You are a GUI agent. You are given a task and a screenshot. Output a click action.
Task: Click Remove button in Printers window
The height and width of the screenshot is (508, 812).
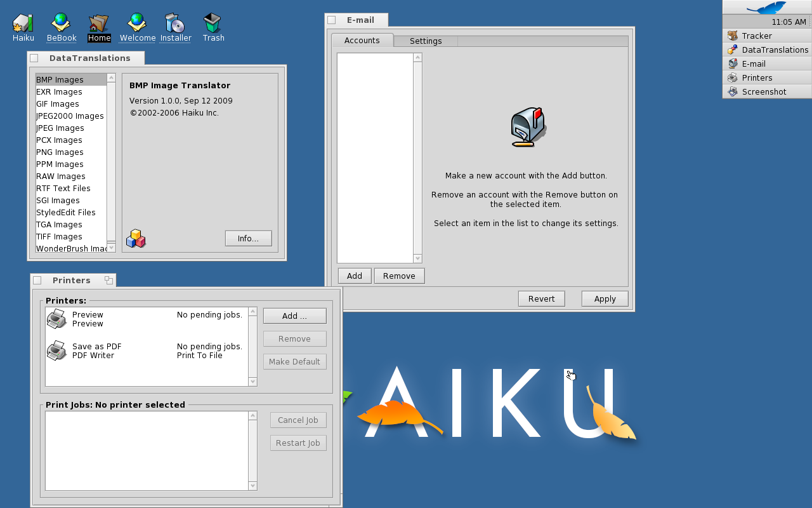coord(294,338)
